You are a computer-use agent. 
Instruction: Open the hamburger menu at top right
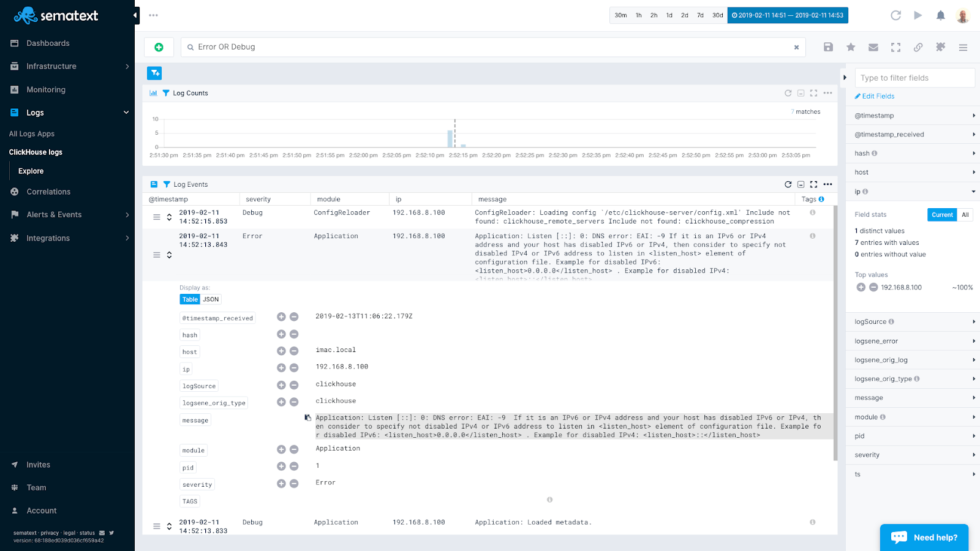[x=963, y=47]
